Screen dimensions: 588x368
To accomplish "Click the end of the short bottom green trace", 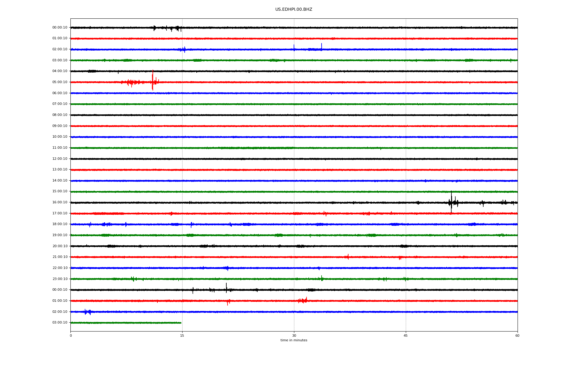I will tap(181, 323).
